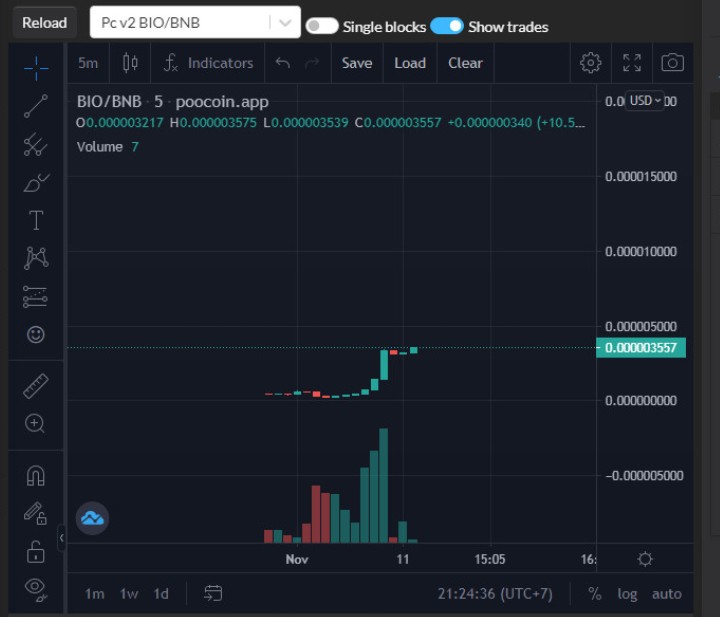This screenshot has width=720, height=617.
Task: Select the XABCD pattern tool
Action: [x=36, y=258]
